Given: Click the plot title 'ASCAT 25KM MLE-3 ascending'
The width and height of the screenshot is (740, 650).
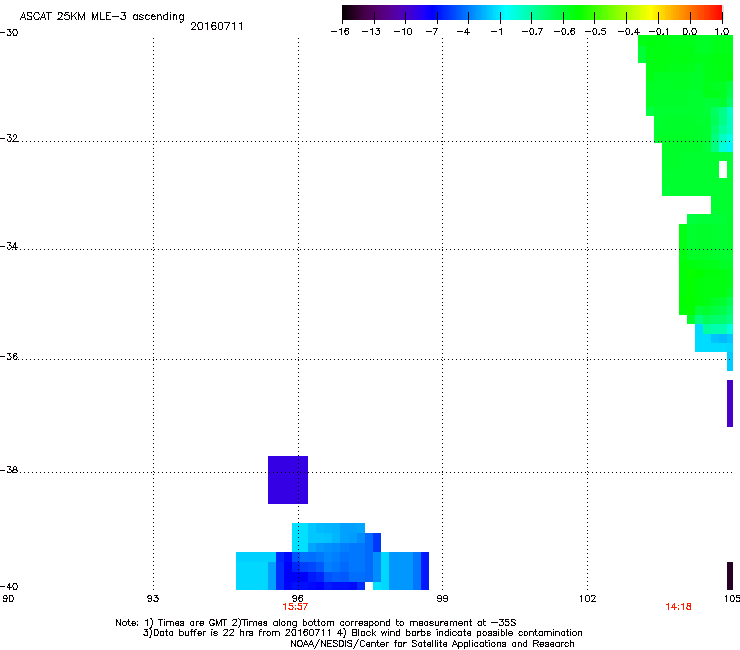Looking at the screenshot, I should pos(102,16).
